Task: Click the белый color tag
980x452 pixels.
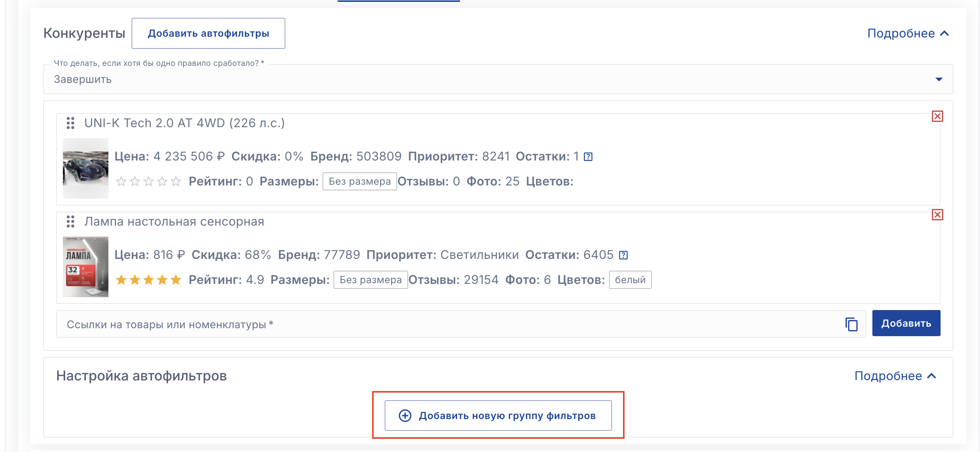Action: (629, 280)
